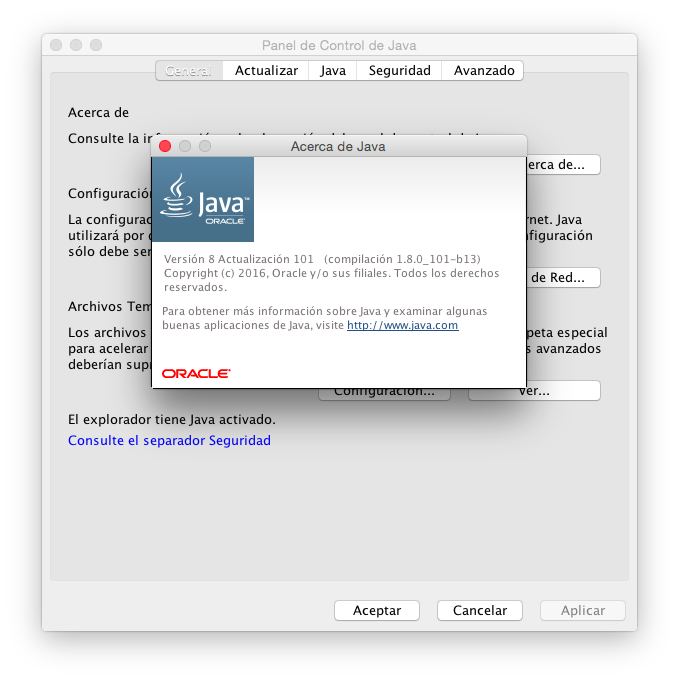Click the Consulte el separador Seguridad link
This screenshot has height=681, width=679.
169,440
